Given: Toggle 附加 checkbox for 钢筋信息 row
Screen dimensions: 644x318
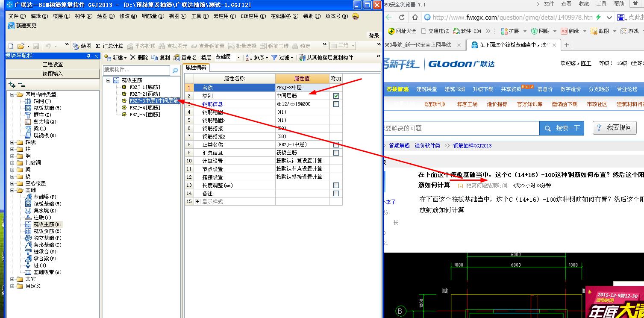Looking at the screenshot, I should tap(336, 104).
